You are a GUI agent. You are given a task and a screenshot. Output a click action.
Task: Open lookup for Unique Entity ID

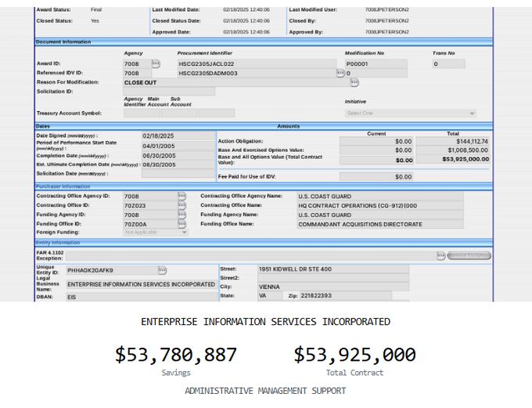(163, 270)
